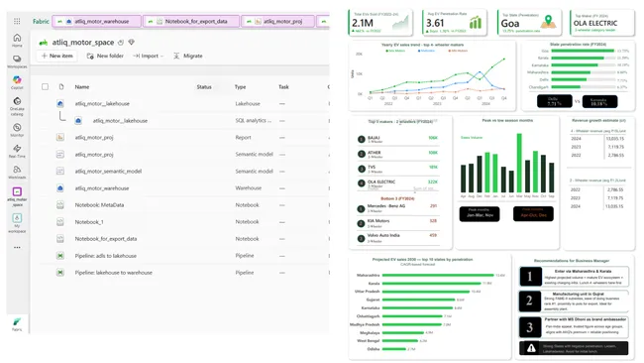Tick the select-all items checkbox
This screenshot has width=644, height=363.
click(45, 86)
